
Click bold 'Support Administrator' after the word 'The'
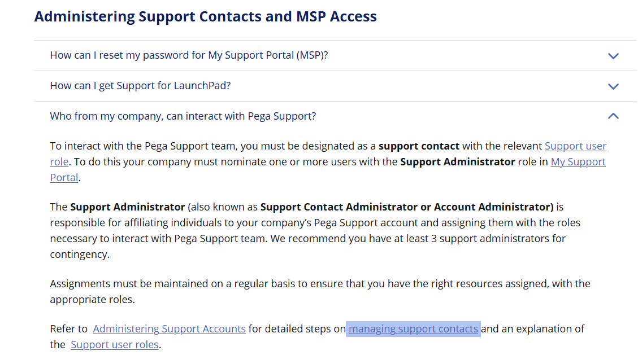pos(127,207)
